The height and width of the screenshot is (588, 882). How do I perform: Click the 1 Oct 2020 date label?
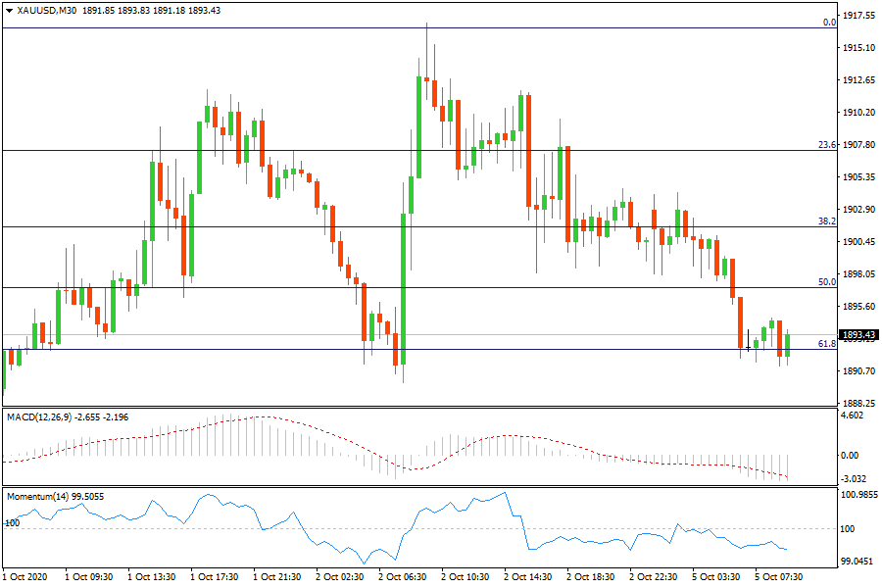(x=27, y=577)
